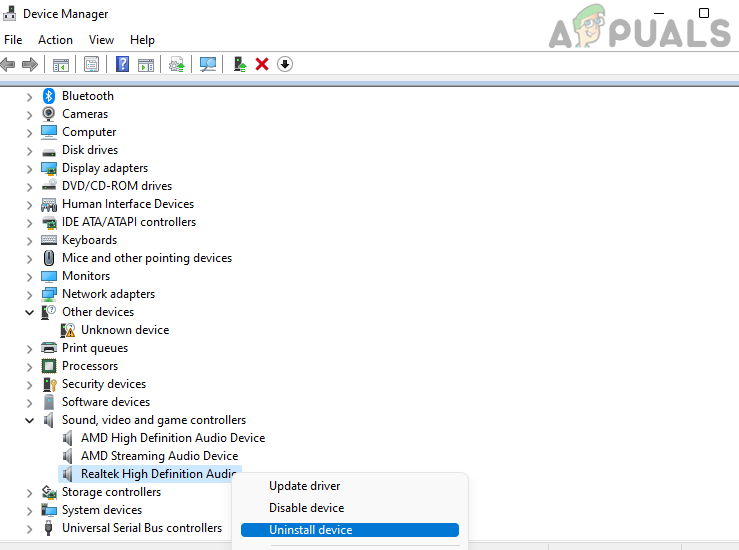The height and width of the screenshot is (550, 739).
Task: Click the IDE ATA/ATAPI controllers icon
Action: click(49, 222)
